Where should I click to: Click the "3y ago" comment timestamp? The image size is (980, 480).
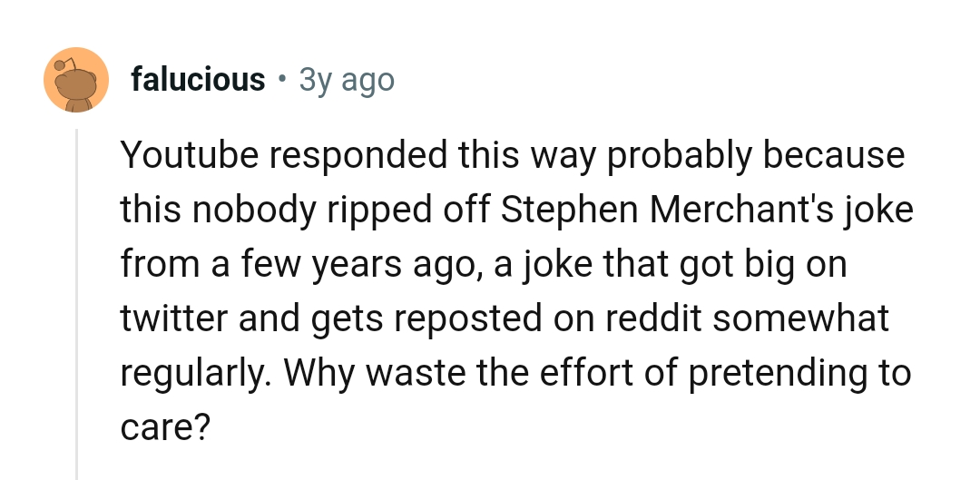(x=347, y=81)
